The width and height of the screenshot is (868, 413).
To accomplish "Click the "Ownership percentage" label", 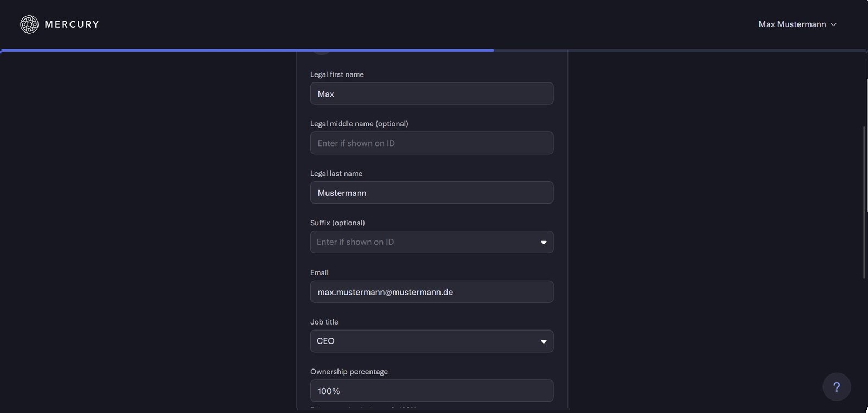I will tap(349, 372).
